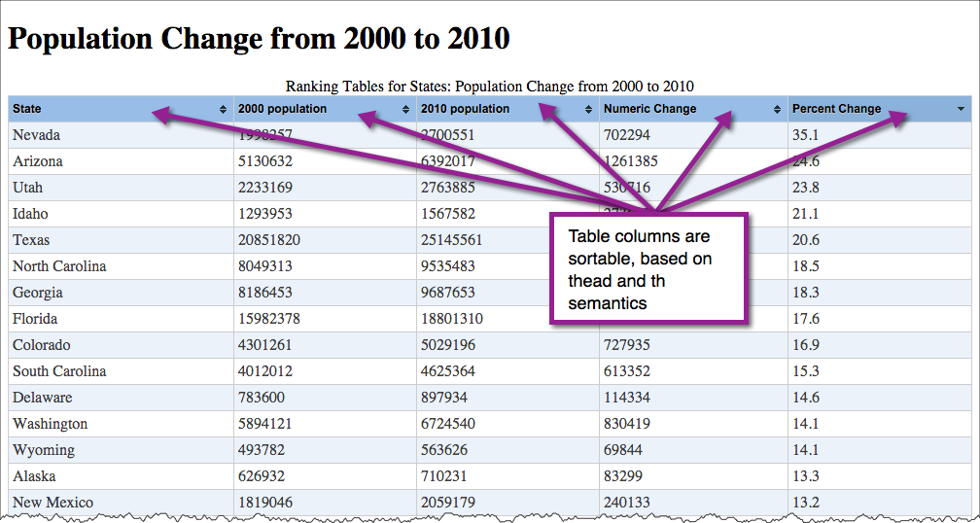Click the purple-bordered sortable columns callout box

click(647, 269)
